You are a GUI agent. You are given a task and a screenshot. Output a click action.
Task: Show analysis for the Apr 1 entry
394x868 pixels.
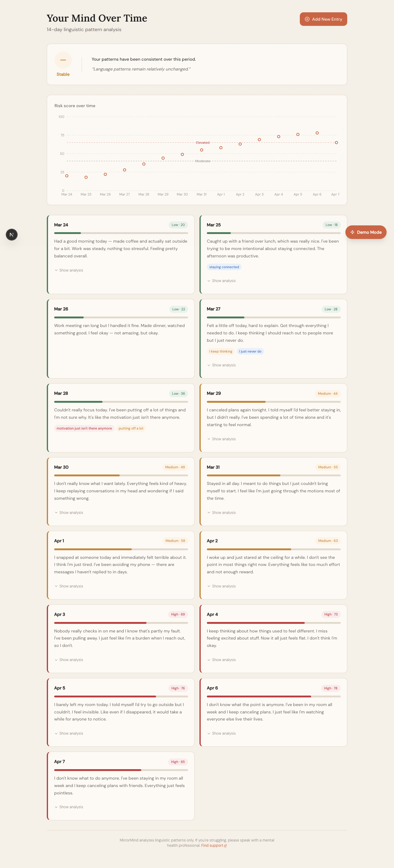point(69,586)
